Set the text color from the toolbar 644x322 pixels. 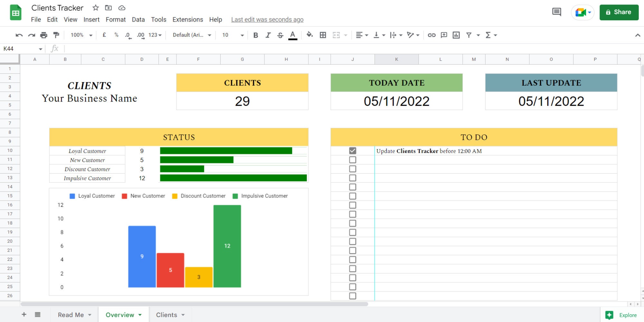pos(292,35)
